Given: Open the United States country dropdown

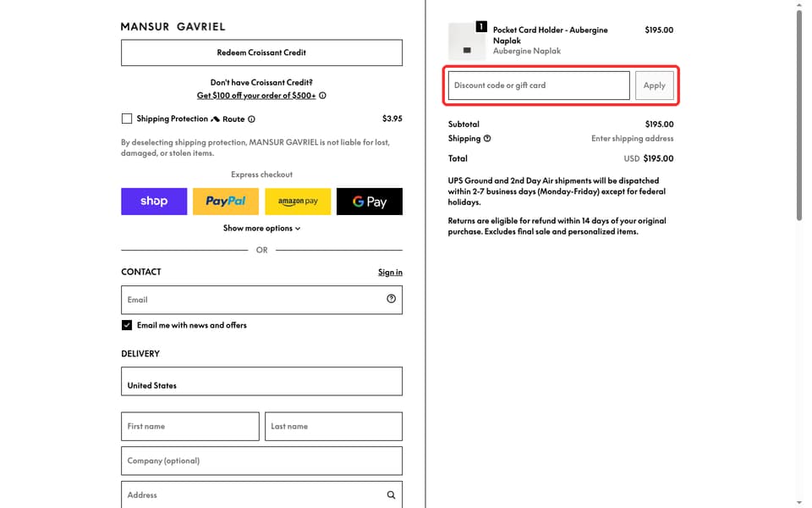Looking at the screenshot, I should [261, 382].
